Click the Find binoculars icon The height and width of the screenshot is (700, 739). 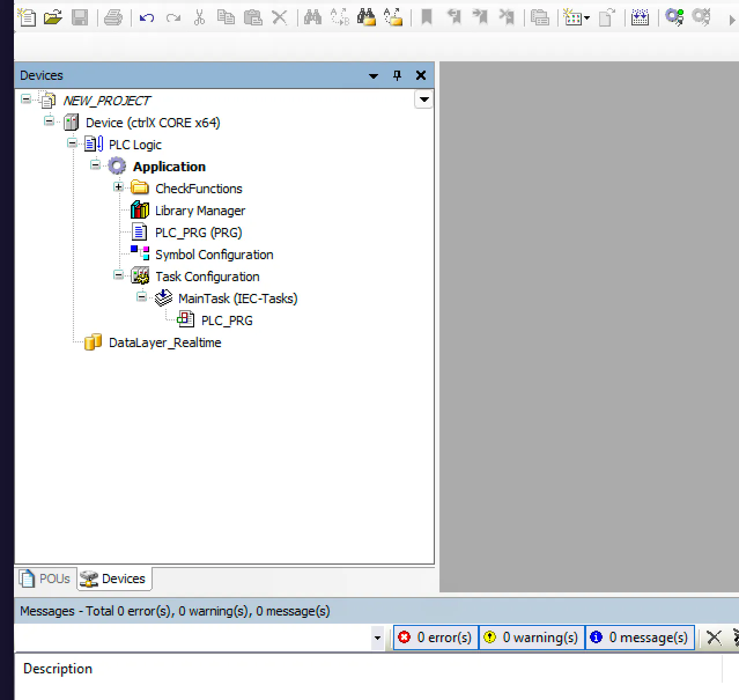(x=313, y=18)
